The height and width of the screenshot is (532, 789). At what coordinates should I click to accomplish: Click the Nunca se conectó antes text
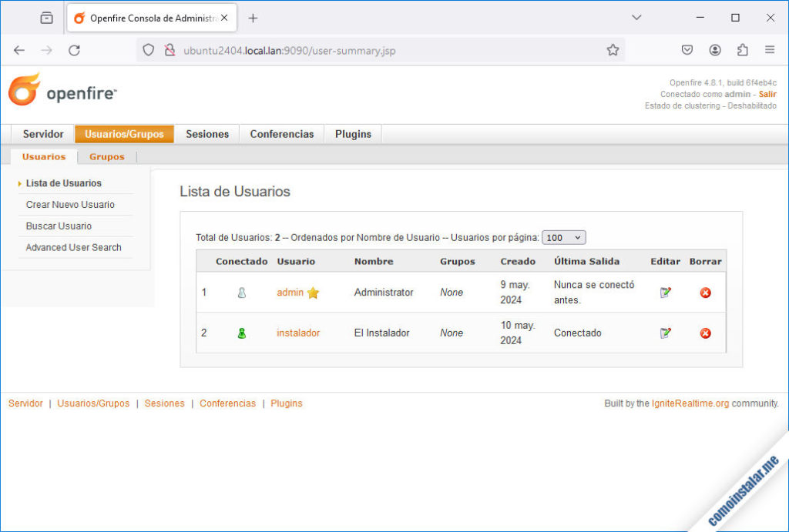594,292
